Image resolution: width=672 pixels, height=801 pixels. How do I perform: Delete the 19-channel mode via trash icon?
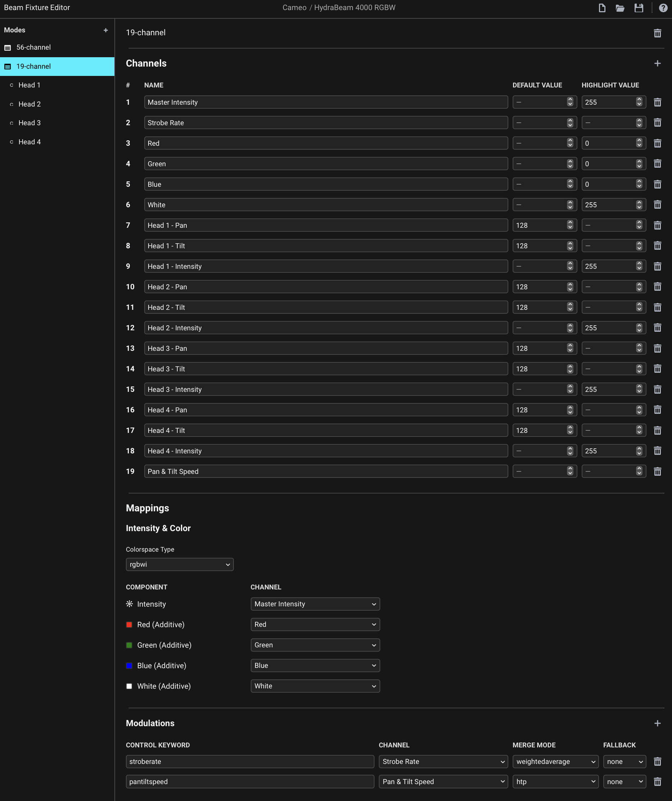point(658,33)
